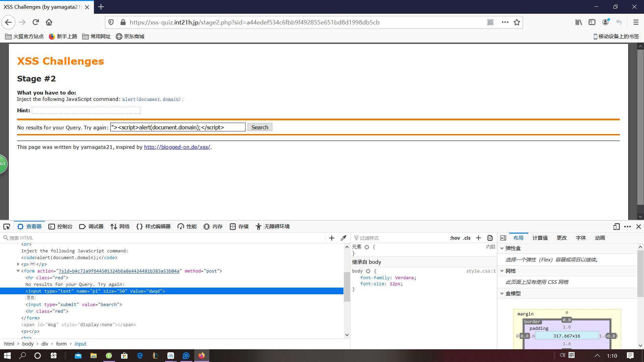Open the Library icon in Firefox toolbar

pyautogui.click(x=579, y=22)
